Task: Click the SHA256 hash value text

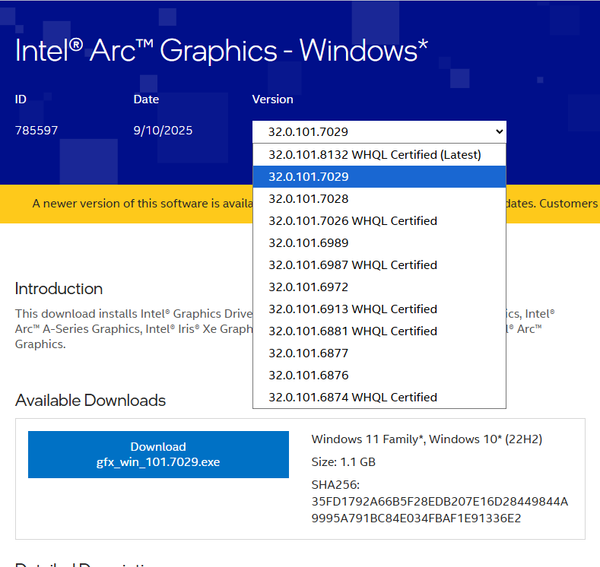Action: tap(439, 510)
